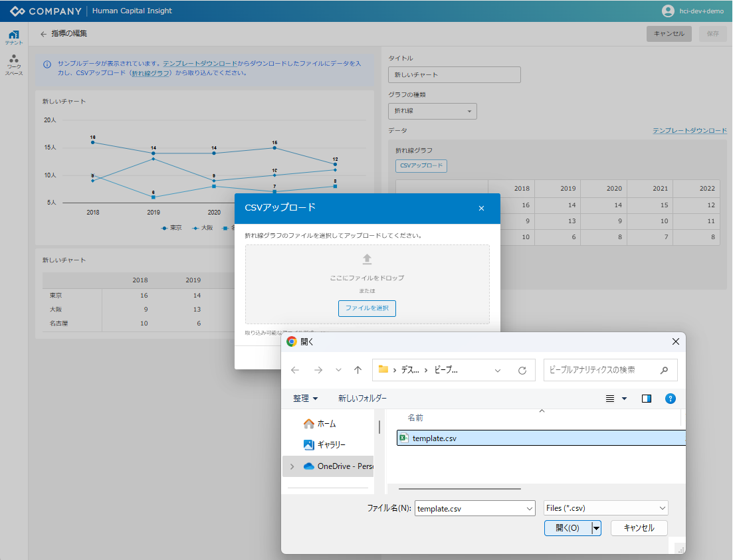Click the refresh icon in file dialog
Viewport: 733px width, 560px height.
tap(522, 370)
